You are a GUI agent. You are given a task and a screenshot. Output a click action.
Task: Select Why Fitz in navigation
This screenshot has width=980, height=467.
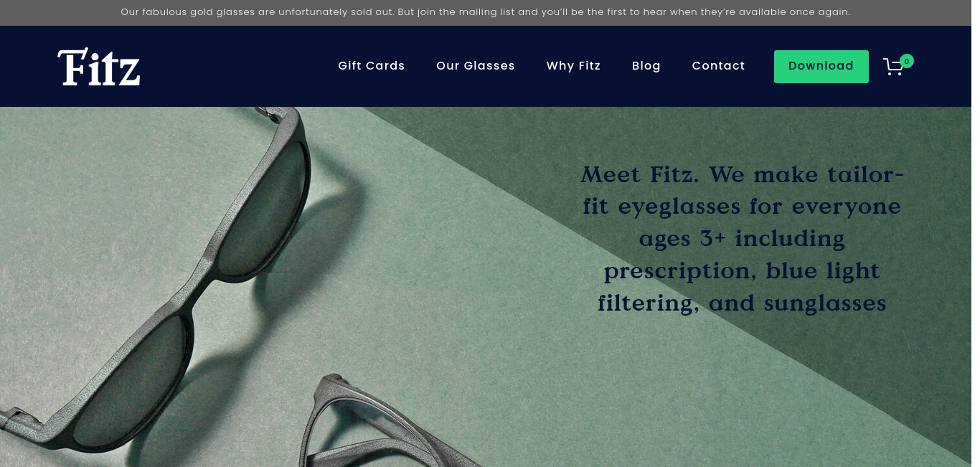(x=573, y=66)
